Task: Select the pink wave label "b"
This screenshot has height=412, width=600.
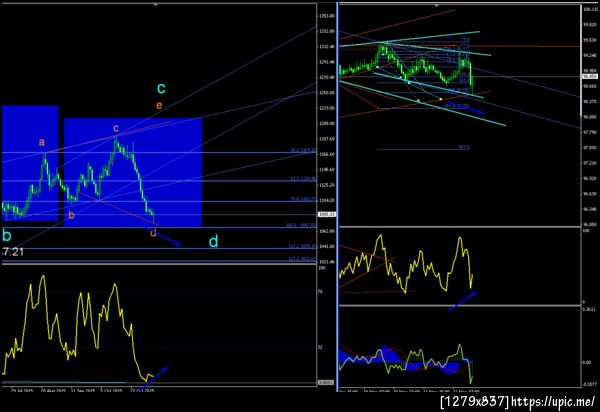Action: pyautogui.click(x=71, y=215)
